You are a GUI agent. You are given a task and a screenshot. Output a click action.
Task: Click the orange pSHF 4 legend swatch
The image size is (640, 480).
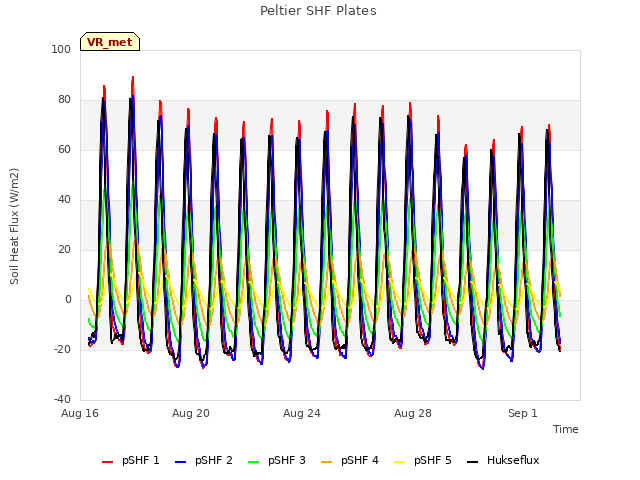pos(327,462)
